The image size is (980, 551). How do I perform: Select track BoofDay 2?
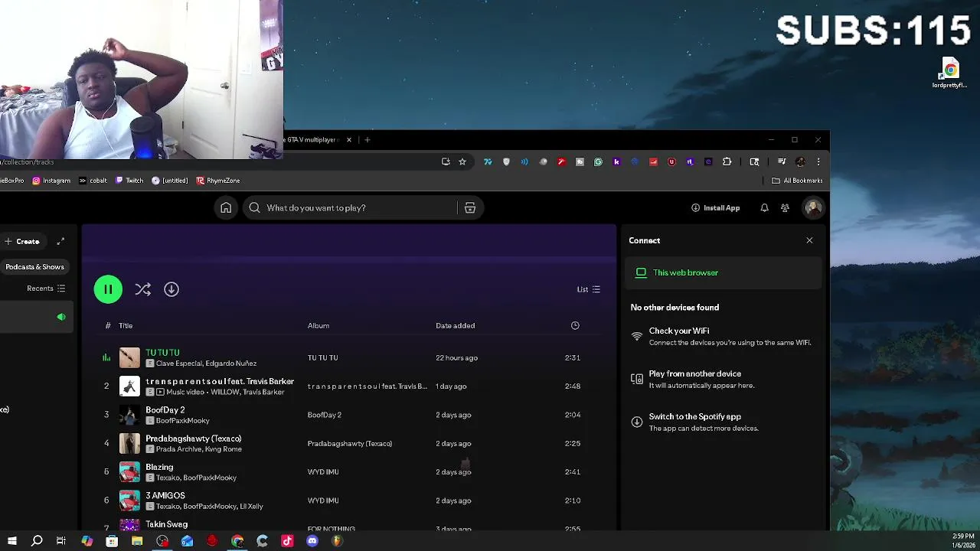tap(165, 410)
